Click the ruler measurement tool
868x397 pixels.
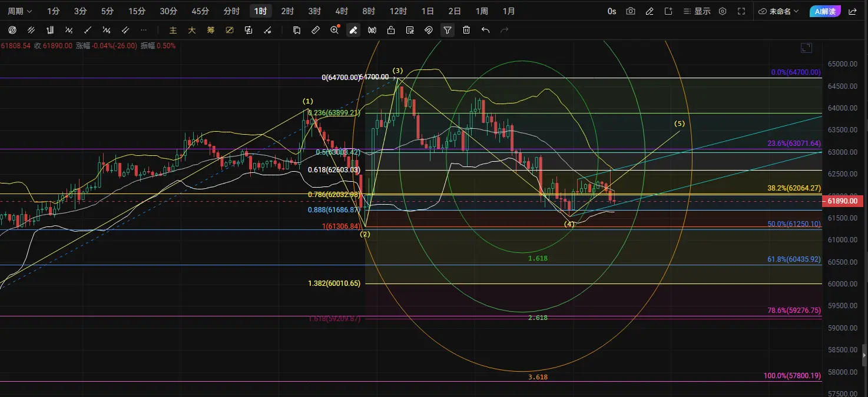point(316,30)
